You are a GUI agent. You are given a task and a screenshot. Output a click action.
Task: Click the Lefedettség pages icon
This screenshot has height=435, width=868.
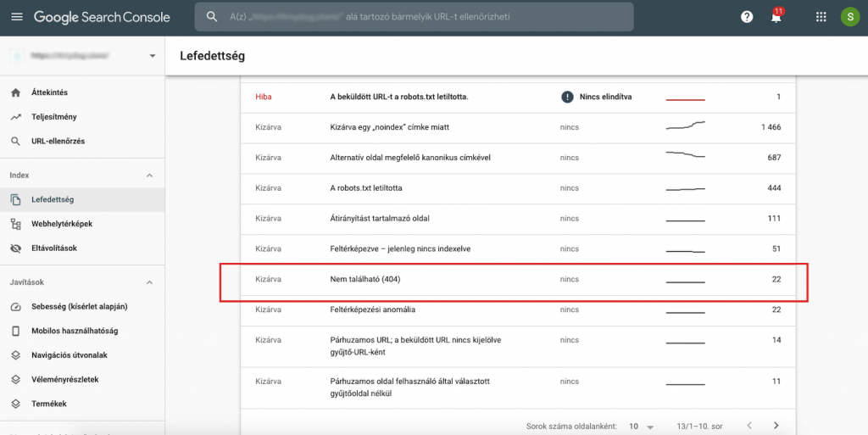point(15,199)
